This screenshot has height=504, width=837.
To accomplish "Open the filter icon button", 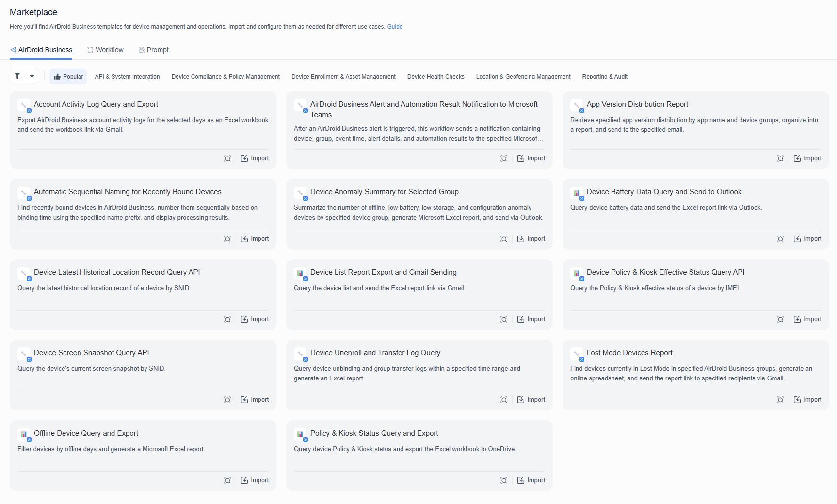I will [18, 76].
